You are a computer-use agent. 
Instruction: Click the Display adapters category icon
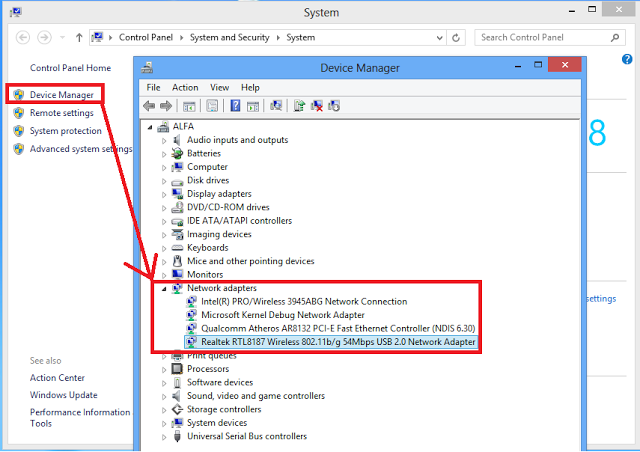click(177, 194)
